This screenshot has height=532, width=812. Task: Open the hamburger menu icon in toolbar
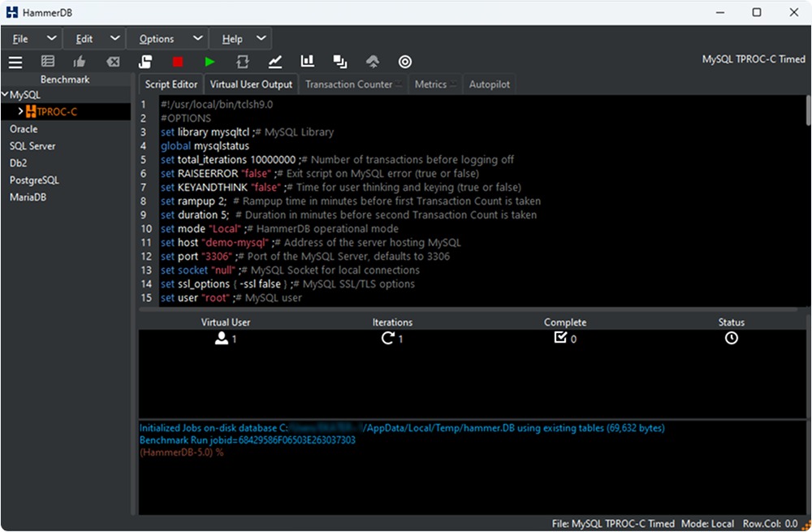click(15, 63)
